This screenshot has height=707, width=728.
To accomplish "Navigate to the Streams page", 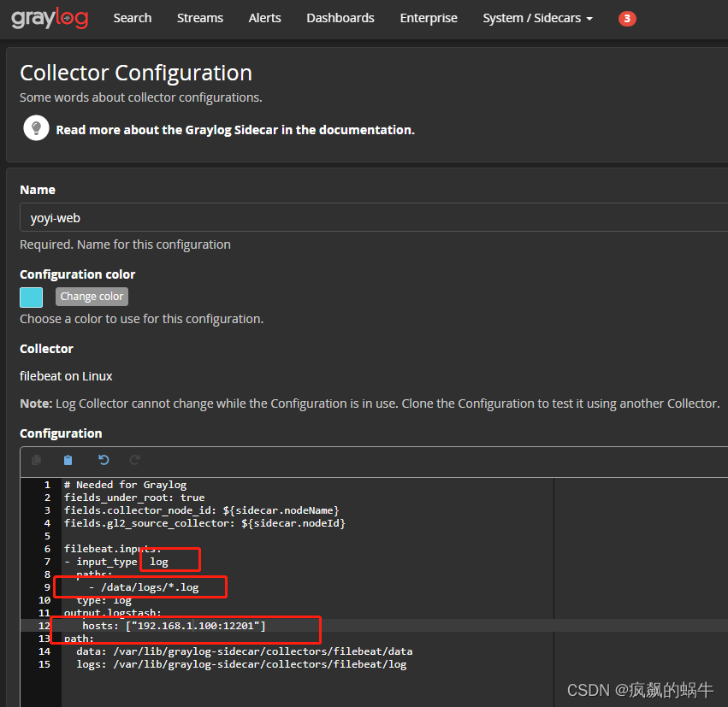I will (199, 18).
